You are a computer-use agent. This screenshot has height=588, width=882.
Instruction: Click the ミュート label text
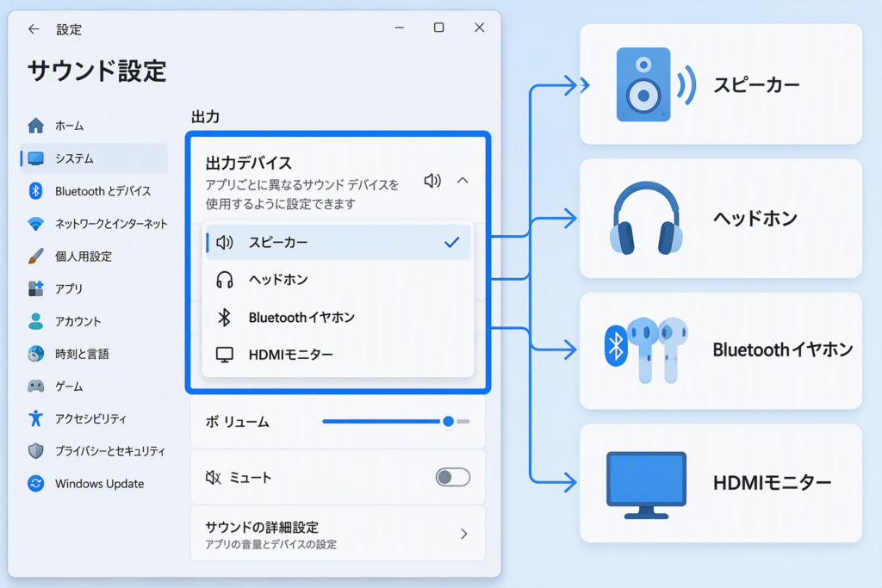click(251, 478)
